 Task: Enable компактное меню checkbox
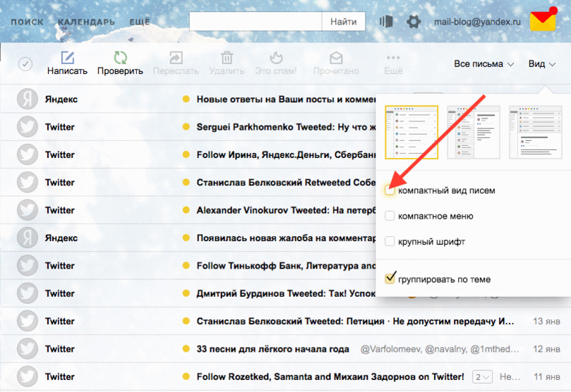[x=390, y=216]
